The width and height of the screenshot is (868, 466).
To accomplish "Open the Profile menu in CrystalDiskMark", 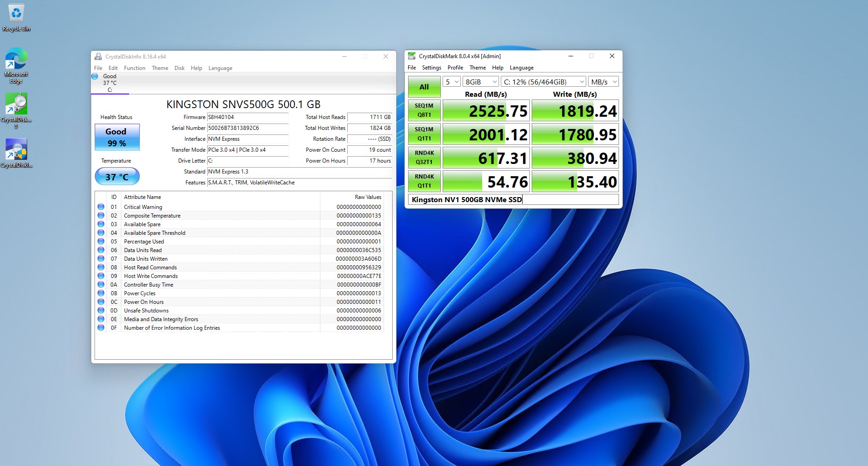I will click(455, 68).
